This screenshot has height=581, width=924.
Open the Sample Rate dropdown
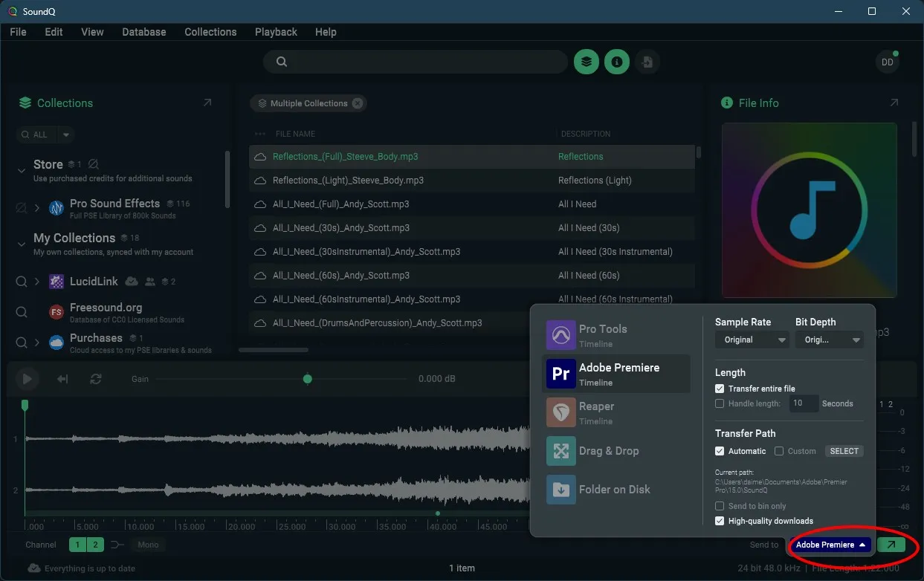[752, 340]
